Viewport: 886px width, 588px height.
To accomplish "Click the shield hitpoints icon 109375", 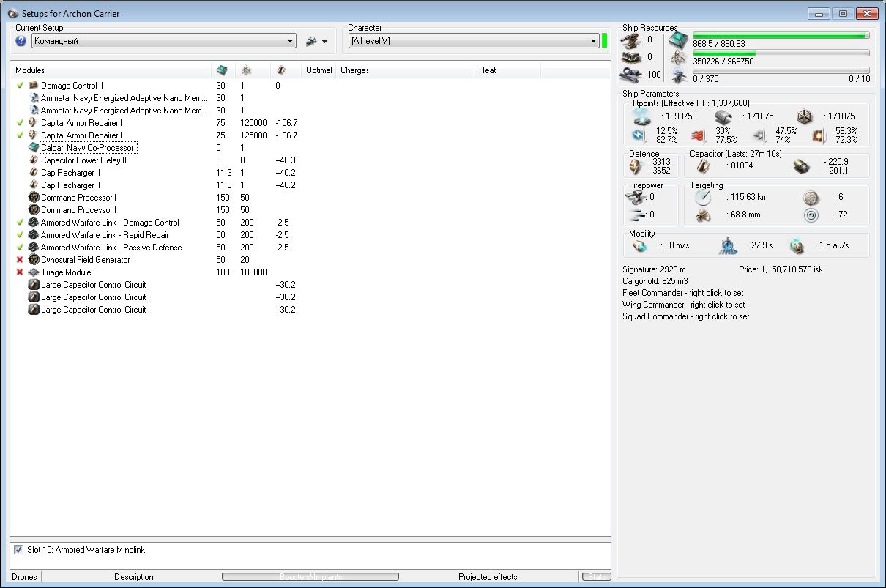I will [x=642, y=116].
